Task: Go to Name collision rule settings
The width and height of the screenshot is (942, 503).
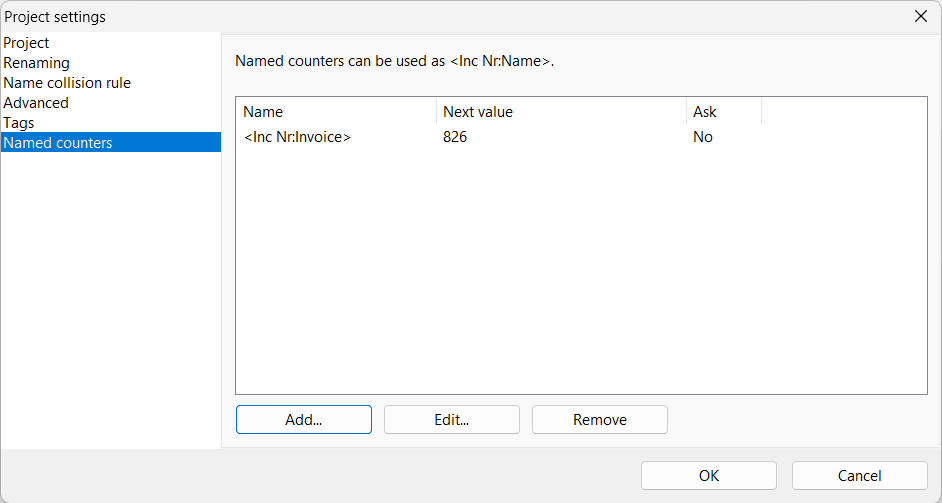Action: tap(111, 82)
